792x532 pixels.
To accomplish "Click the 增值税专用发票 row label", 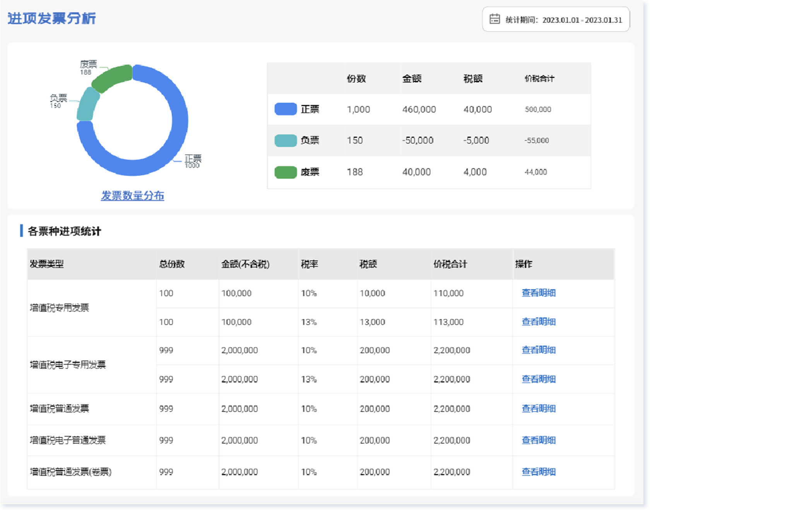I will [59, 308].
